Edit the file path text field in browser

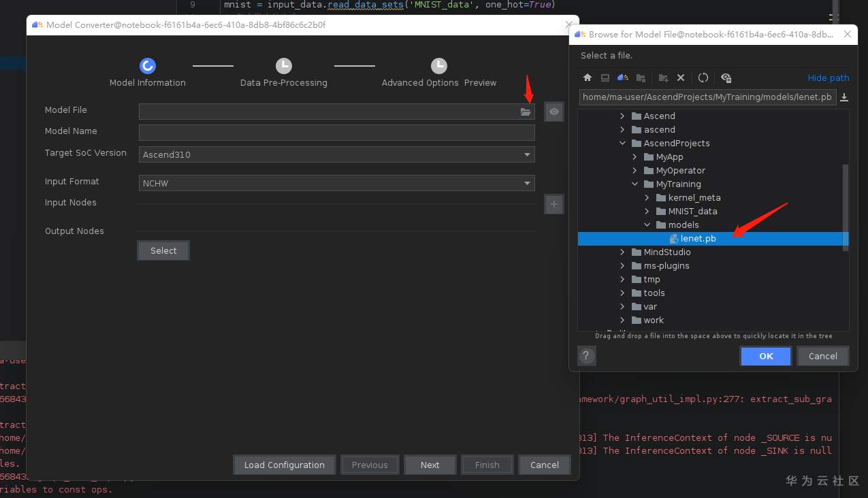(707, 97)
